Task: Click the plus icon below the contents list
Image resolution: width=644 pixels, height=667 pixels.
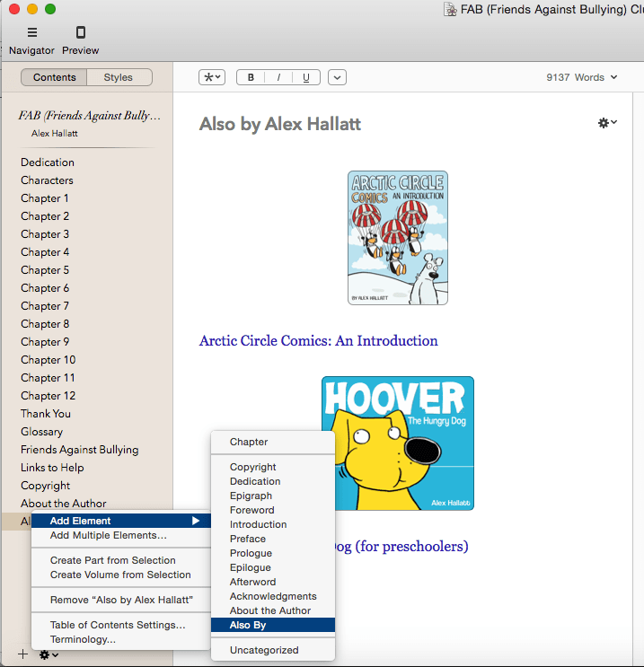Action: click(x=23, y=654)
